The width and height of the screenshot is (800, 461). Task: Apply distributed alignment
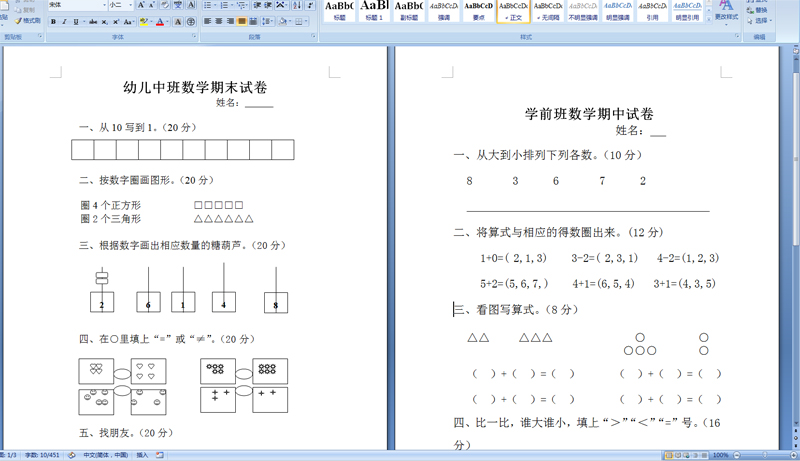click(x=253, y=21)
